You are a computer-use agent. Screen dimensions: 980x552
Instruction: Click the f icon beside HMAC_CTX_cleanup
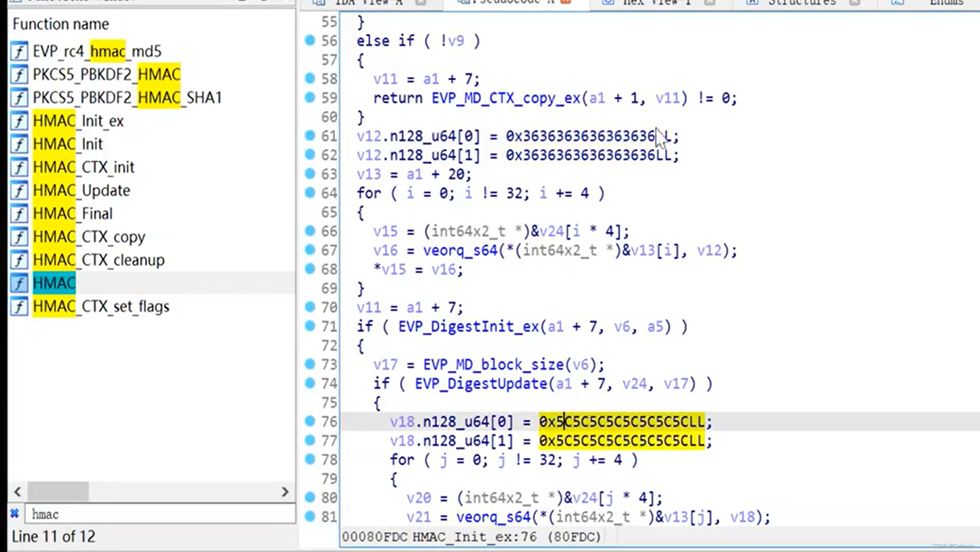tap(19, 260)
